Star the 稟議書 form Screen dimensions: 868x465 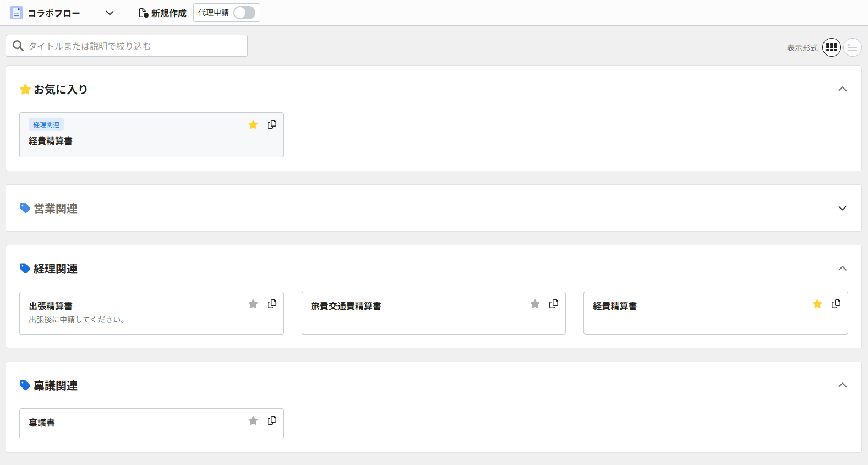[253, 420]
